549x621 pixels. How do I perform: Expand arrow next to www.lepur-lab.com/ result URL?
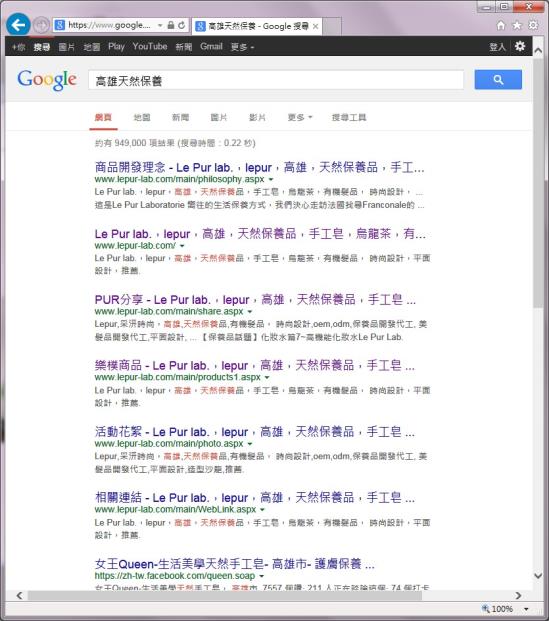click(182, 246)
